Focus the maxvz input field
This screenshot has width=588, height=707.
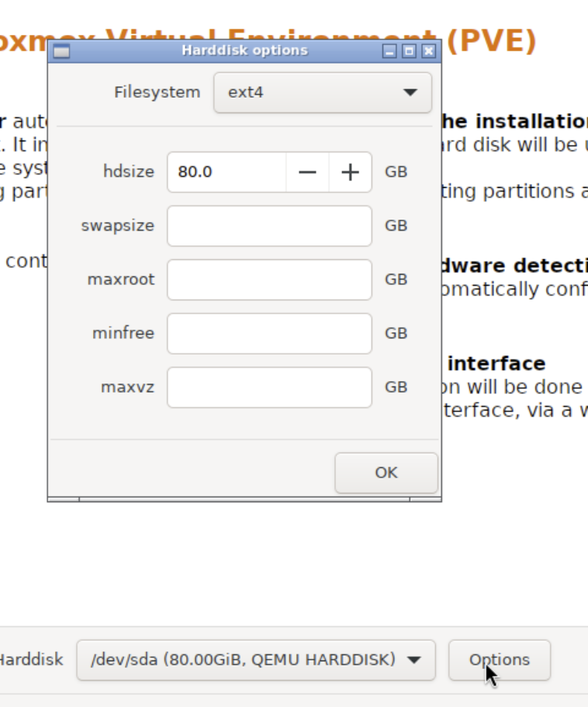point(269,387)
